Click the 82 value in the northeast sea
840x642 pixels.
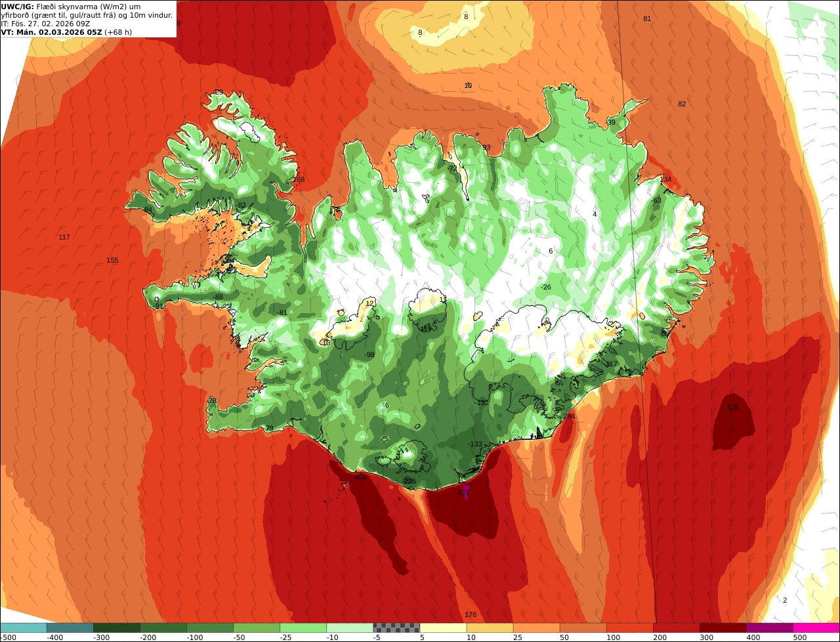(x=682, y=104)
